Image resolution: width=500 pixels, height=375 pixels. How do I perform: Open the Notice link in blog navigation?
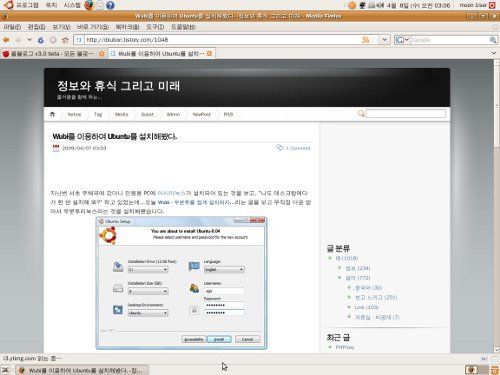[x=74, y=114]
